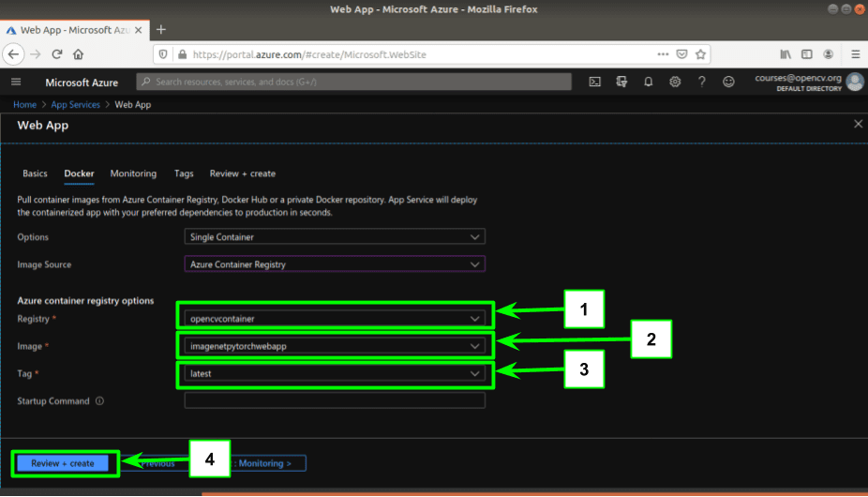Viewport: 868px width, 497px height.
Task: Click the Registry field label
Action: 33,319
